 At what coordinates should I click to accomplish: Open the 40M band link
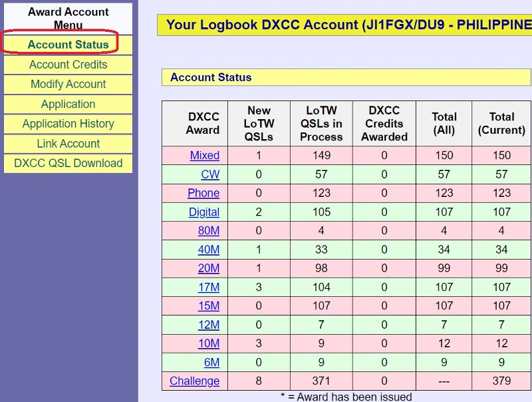[x=209, y=250]
